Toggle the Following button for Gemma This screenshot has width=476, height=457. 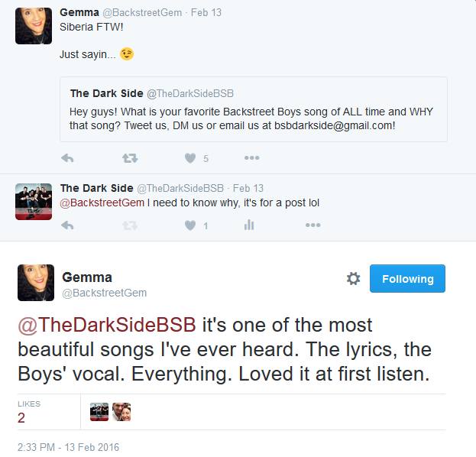point(407,279)
